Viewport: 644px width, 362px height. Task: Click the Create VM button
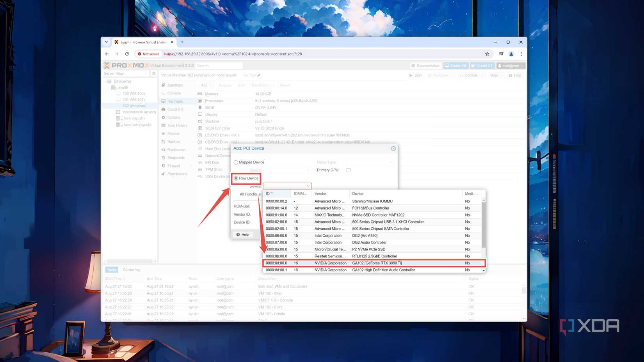(455, 66)
